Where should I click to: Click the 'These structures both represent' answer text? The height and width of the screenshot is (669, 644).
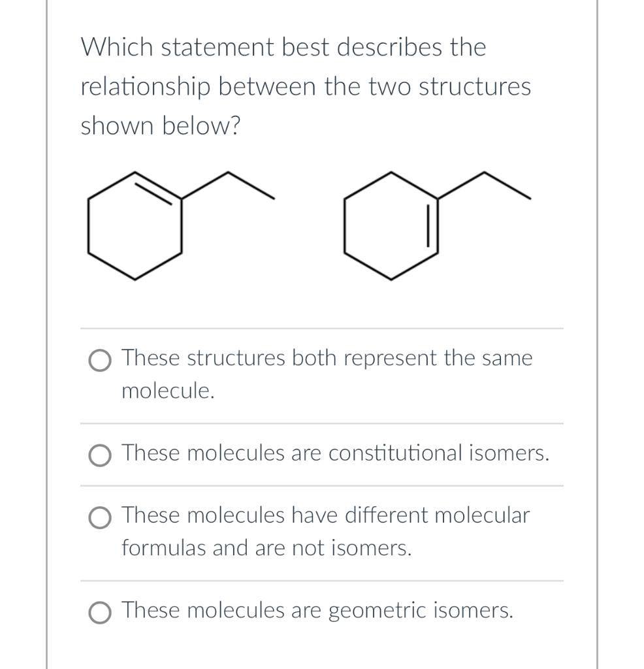(x=294, y=358)
